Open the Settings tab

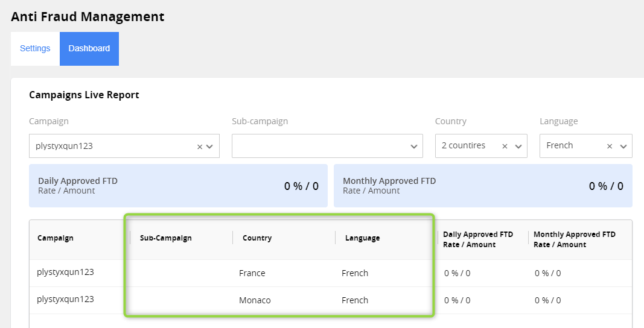[35, 48]
